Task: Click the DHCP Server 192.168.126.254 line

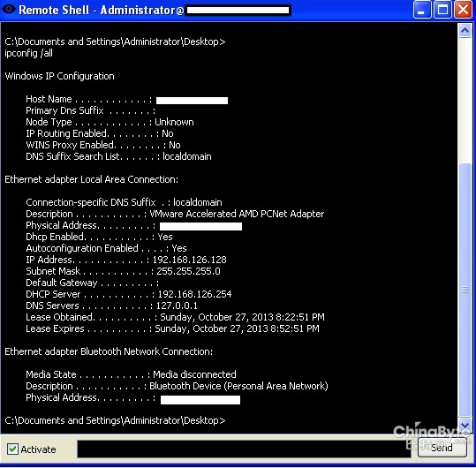Action: (129, 294)
